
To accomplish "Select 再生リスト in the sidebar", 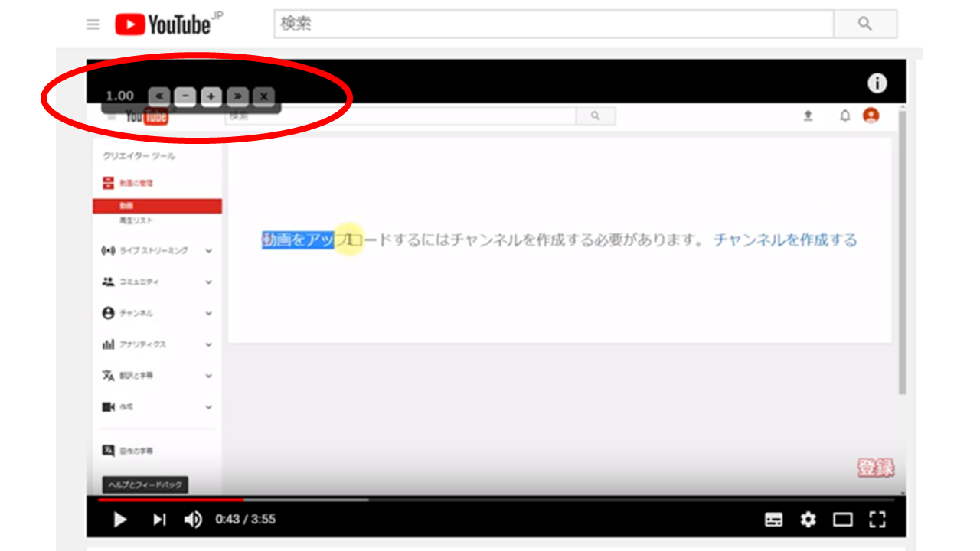I will pyautogui.click(x=136, y=220).
